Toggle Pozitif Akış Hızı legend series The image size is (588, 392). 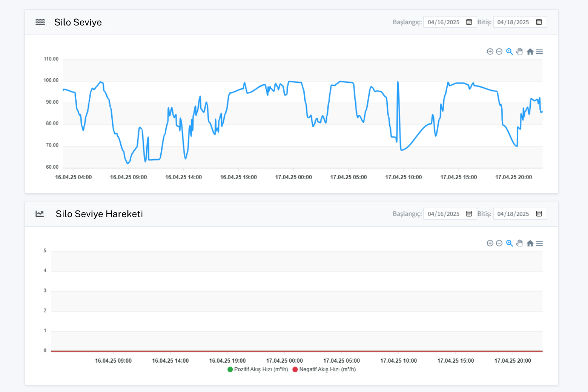coord(258,369)
